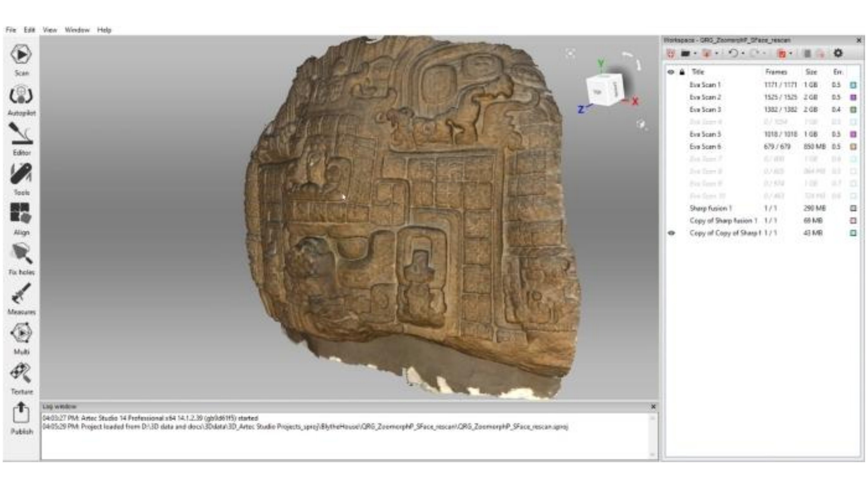Expand the open-folder dropdown arrow in workspace toolbar
868x488 pixels.
695,54
